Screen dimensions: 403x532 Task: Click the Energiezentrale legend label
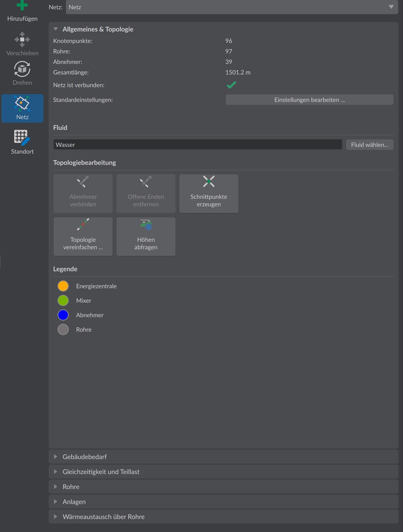point(96,286)
